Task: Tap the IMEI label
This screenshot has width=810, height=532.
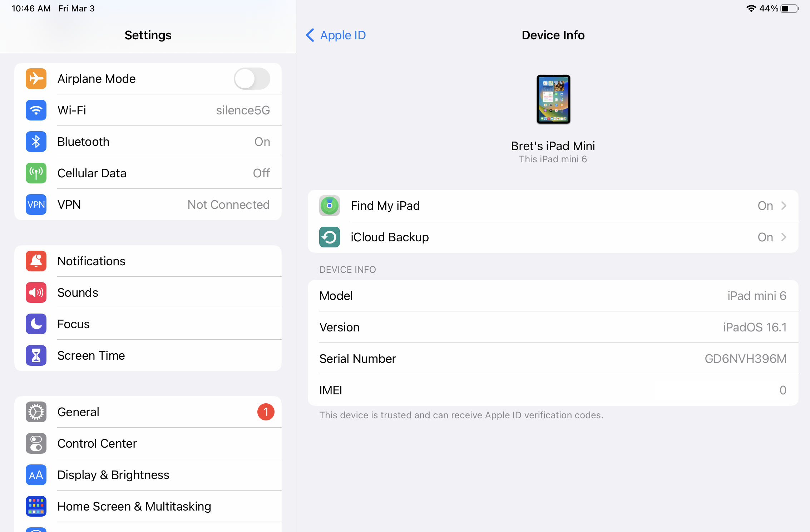Action: coord(331,390)
